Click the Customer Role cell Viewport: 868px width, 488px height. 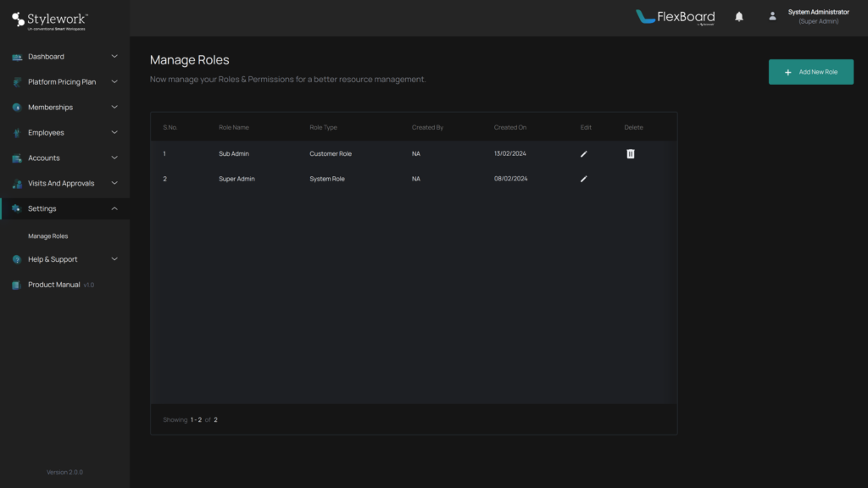point(331,154)
